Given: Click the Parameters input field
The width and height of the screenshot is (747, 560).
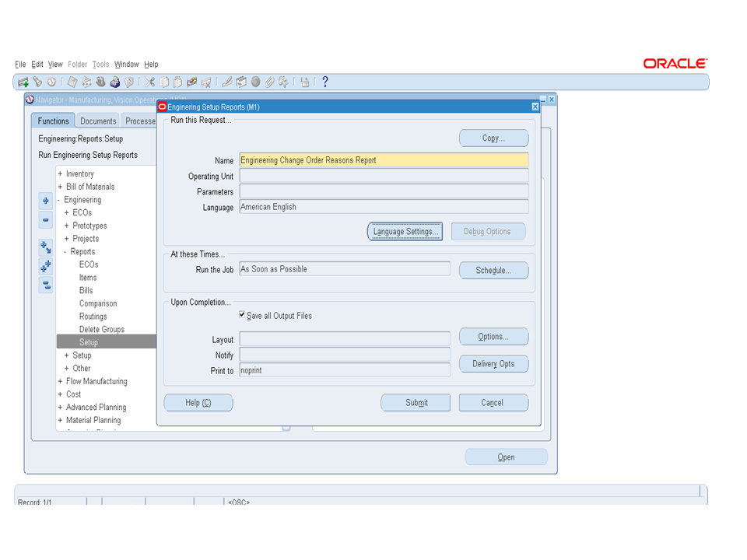Looking at the screenshot, I should 384,191.
